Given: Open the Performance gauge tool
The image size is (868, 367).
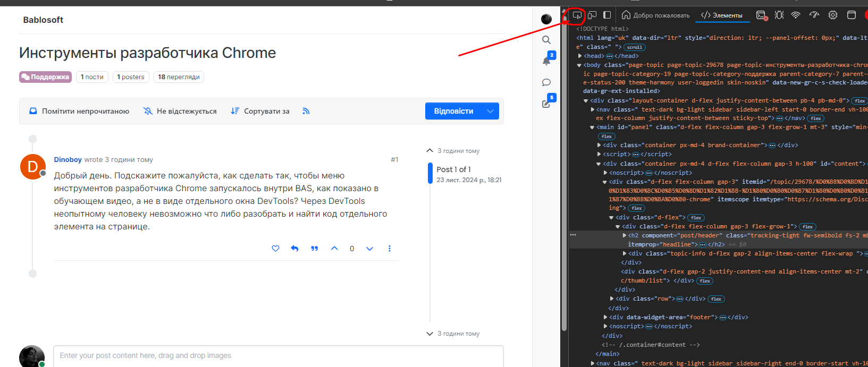Looking at the screenshot, I should click(814, 15).
